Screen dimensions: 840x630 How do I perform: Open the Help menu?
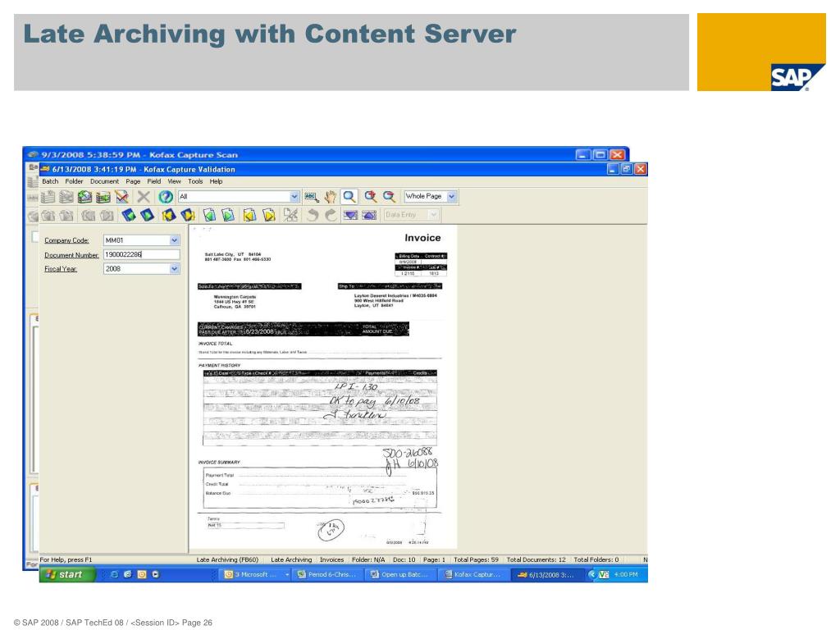tap(216, 181)
